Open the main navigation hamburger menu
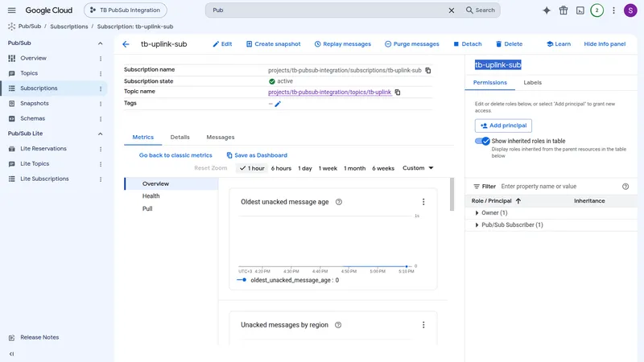This screenshot has height=362, width=644. click(11, 10)
